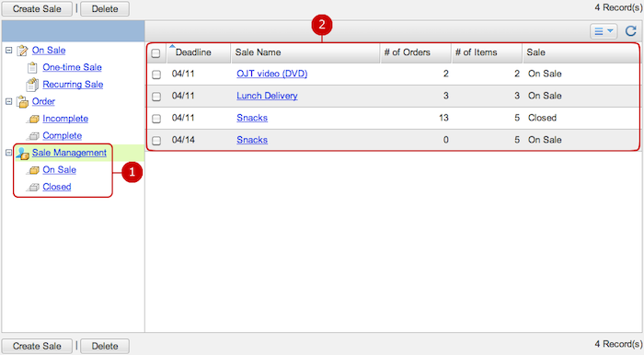
Task: Toggle the select-all checkbox in header
Action: (155, 53)
